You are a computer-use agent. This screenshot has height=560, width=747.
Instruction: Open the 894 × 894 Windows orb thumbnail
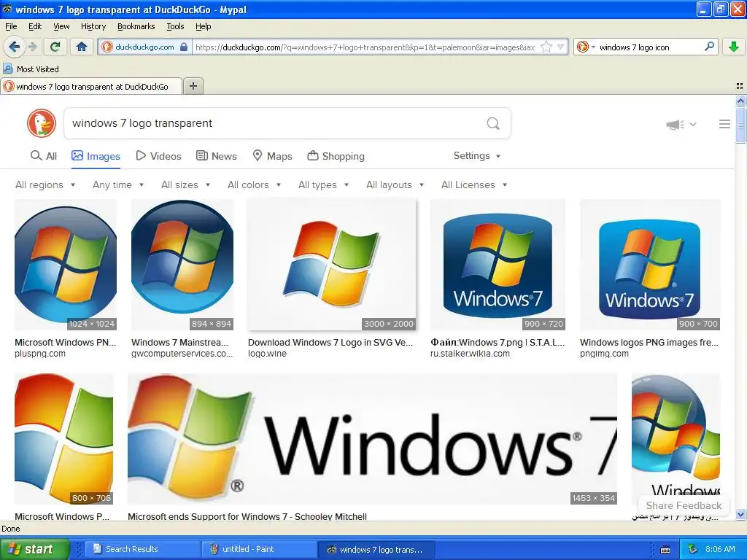click(182, 265)
